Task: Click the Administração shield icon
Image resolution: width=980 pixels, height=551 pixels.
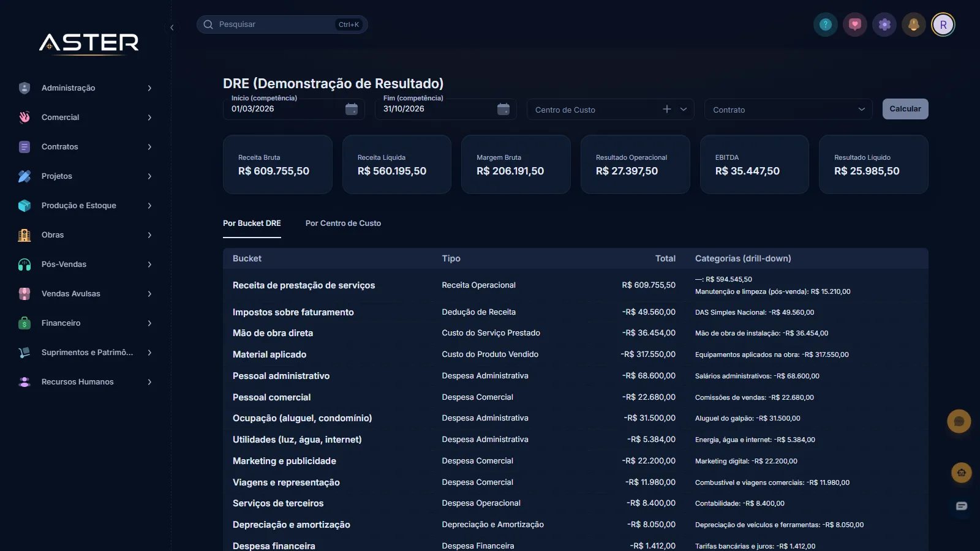Action: click(24, 88)
